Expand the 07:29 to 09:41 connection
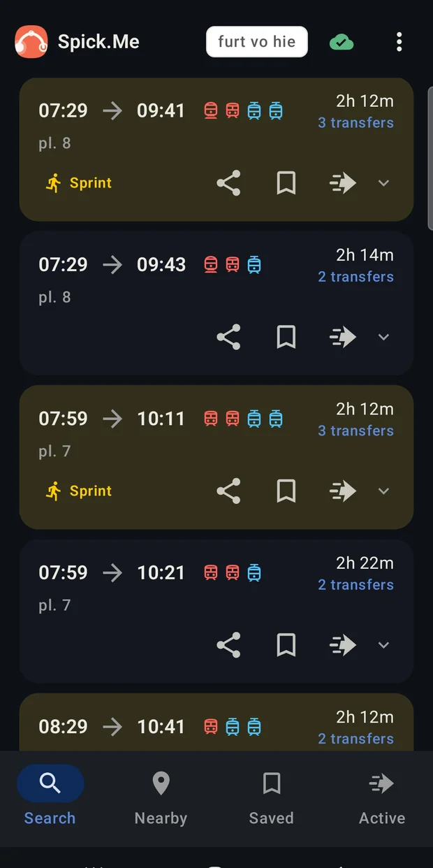Image resolution: width=433 pixels, height=868 pixels. pos(383,183)
